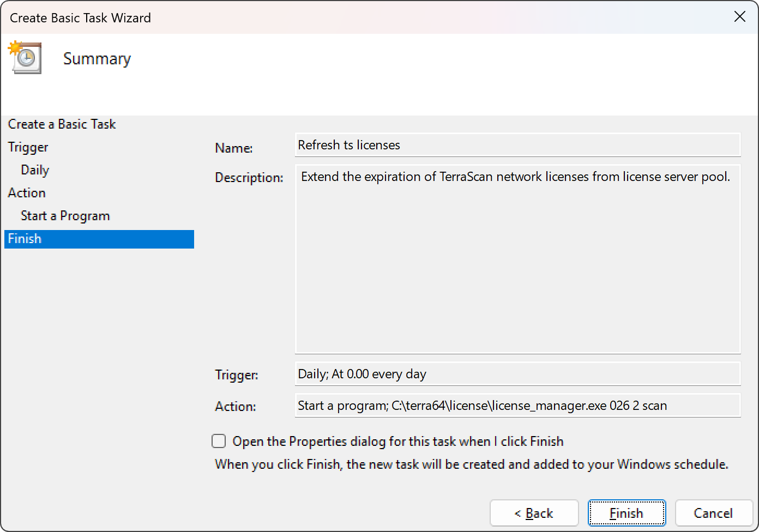Click the Name field showing 'Refresh ts licenses'
This screenshot has height=532, width=759.
[517, 145]
